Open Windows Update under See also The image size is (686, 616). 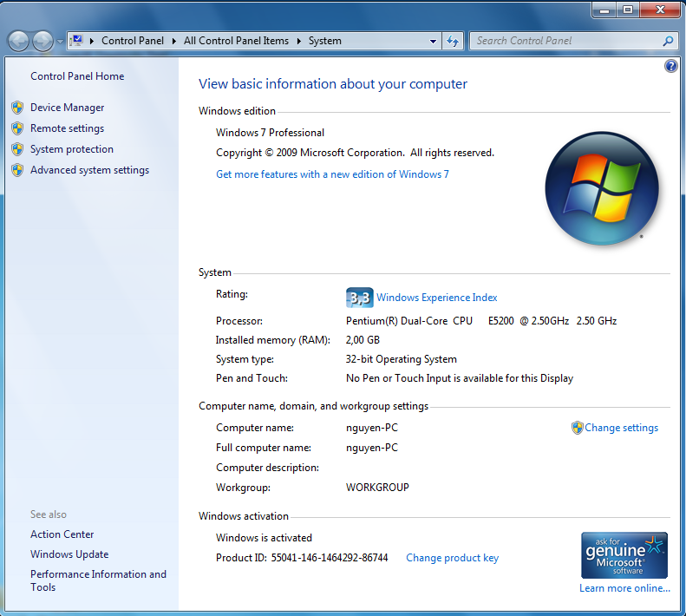click(69, 554)
